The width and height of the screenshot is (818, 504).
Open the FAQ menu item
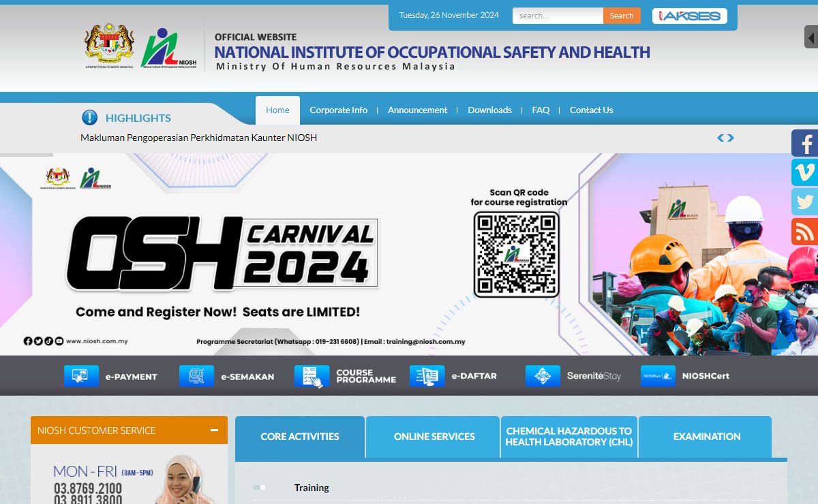[x=541, y=110]
